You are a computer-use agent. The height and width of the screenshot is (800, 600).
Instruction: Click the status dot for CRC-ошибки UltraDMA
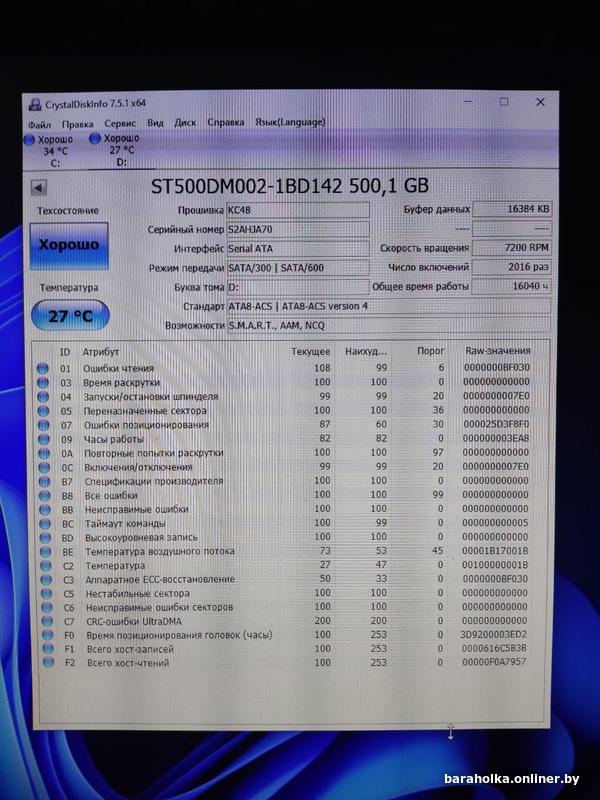coord(47,621)
